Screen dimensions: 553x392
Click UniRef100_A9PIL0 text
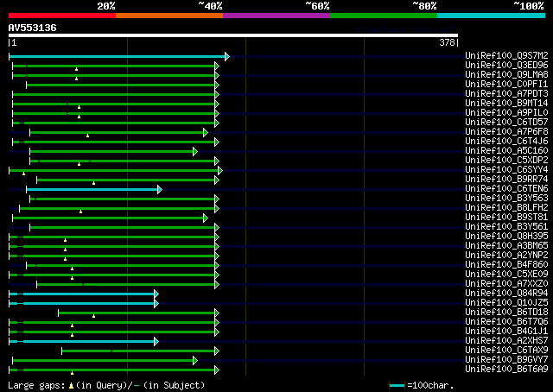[506, 113]
